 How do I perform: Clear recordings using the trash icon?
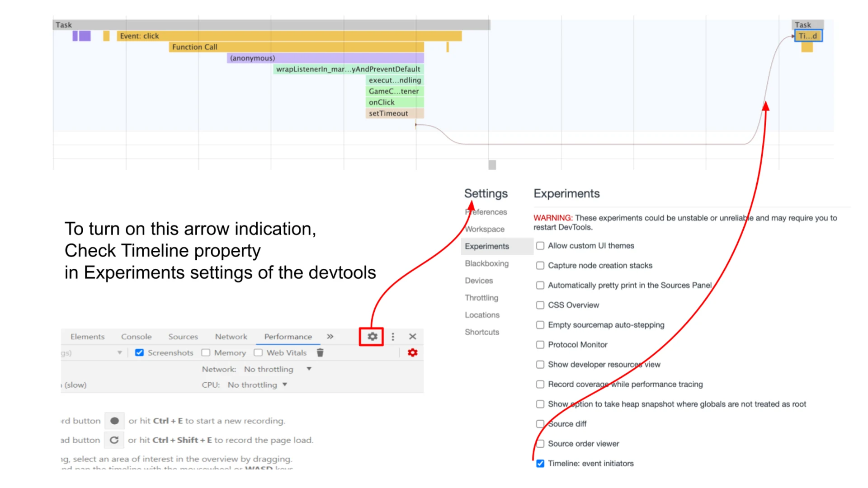coord(320,352)
